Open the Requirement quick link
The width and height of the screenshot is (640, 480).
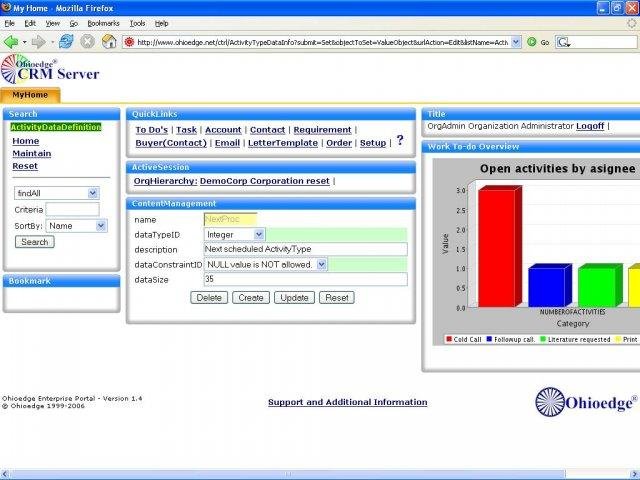(x=322, y=130)
